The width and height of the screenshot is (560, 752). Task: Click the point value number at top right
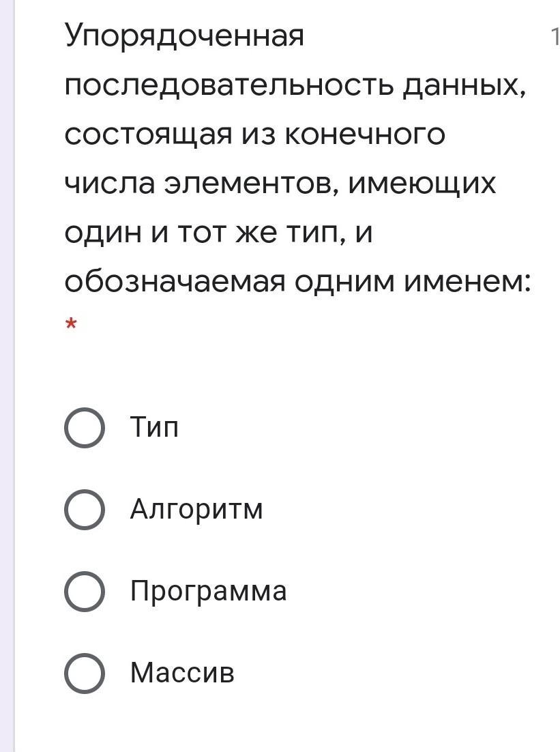[555, 36]
